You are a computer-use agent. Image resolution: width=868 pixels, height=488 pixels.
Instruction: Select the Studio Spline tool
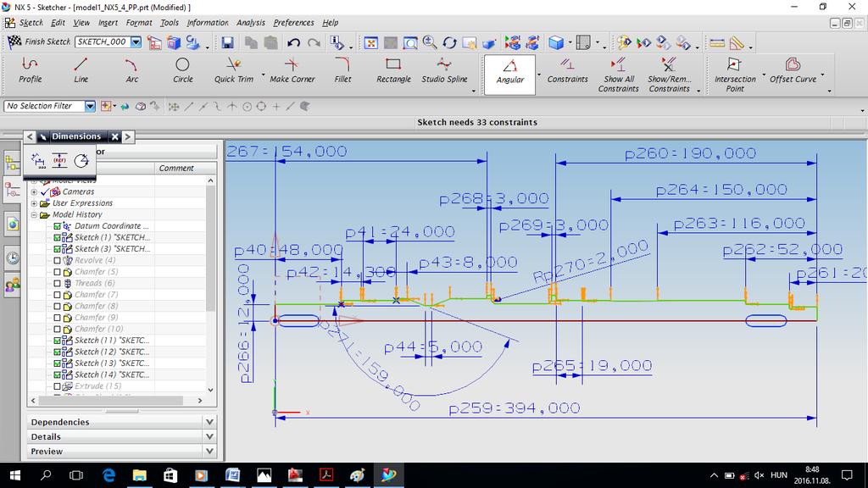click(x=444, y=70)
